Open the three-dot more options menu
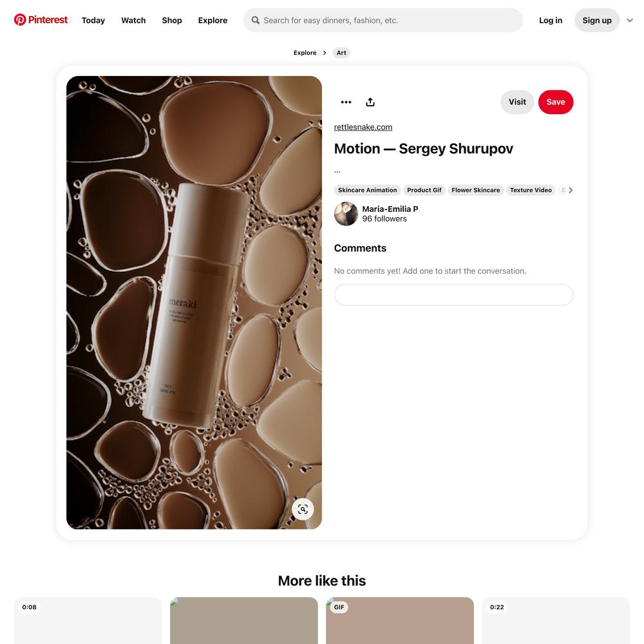The width and height of the screenshot is (644, 644). [x=346, y=102]
